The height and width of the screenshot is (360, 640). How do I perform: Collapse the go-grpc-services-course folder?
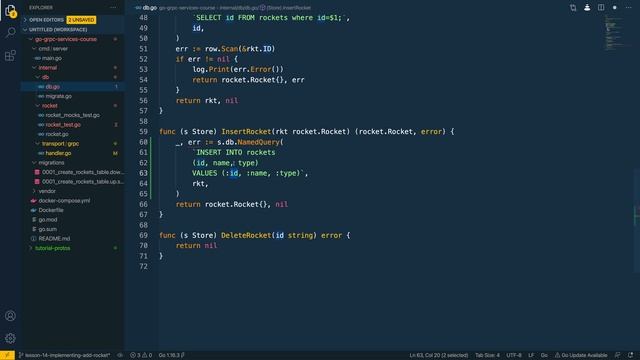(31, 39)
